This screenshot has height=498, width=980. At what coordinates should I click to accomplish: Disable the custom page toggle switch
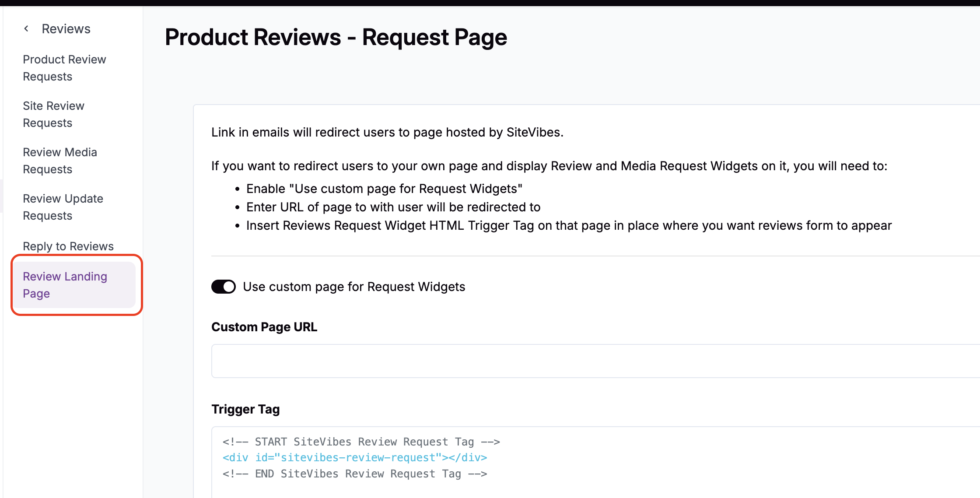(224, 287)
